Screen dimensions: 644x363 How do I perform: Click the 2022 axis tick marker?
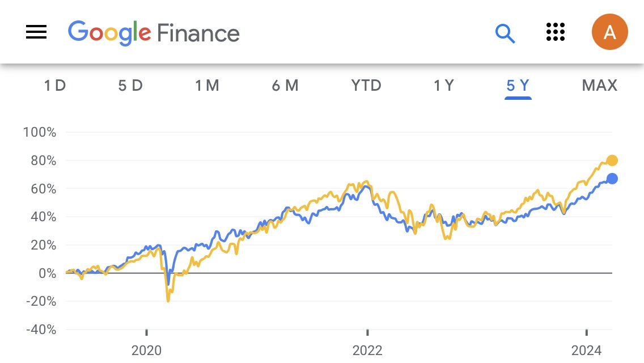coord(367,332)
